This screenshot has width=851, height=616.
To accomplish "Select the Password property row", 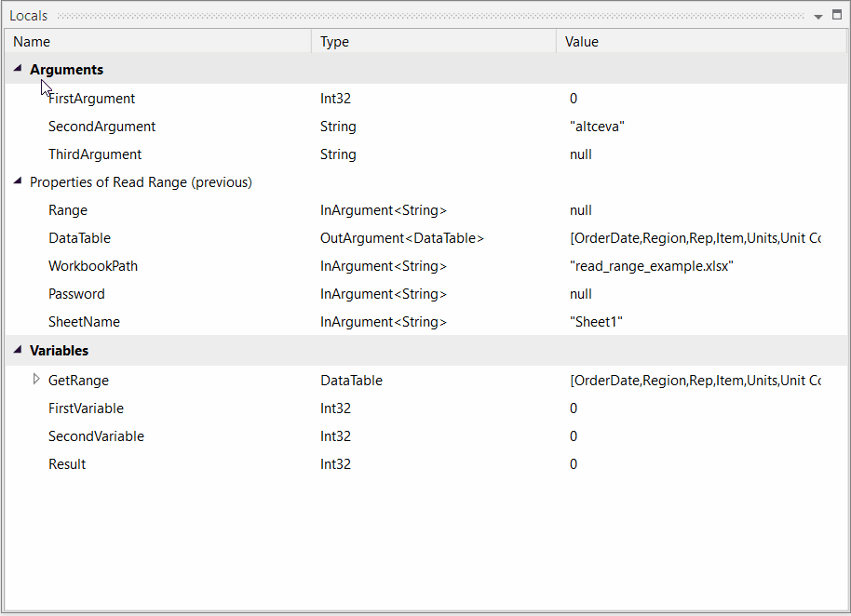I will click(x=426, y=294).
